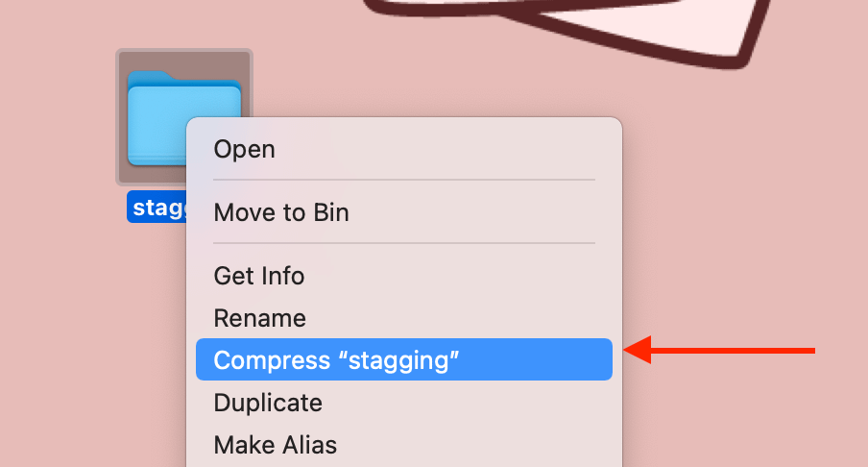Open Get Info for the folder
Image resolution: width=868 pixels, height=467 pixels.
pyautogui.click(x=258, y=276)
